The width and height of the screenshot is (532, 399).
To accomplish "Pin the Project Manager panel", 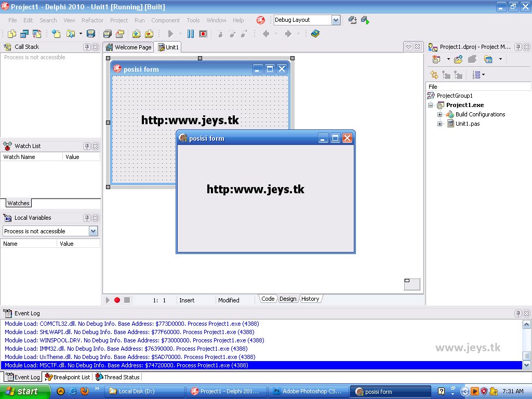I will 518,47.
